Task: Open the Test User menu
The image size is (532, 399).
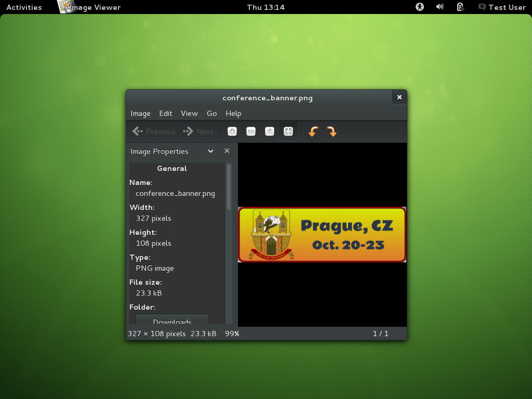Action: (x=502, y=7)
